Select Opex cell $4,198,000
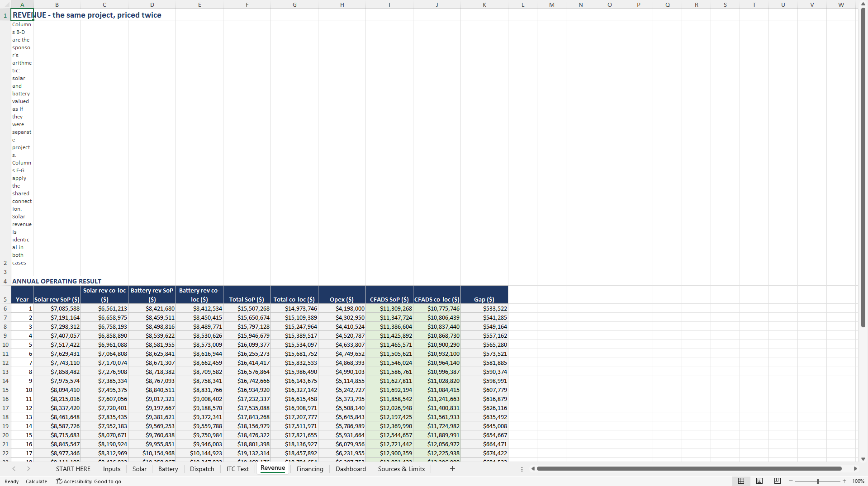 coord(342,308)
